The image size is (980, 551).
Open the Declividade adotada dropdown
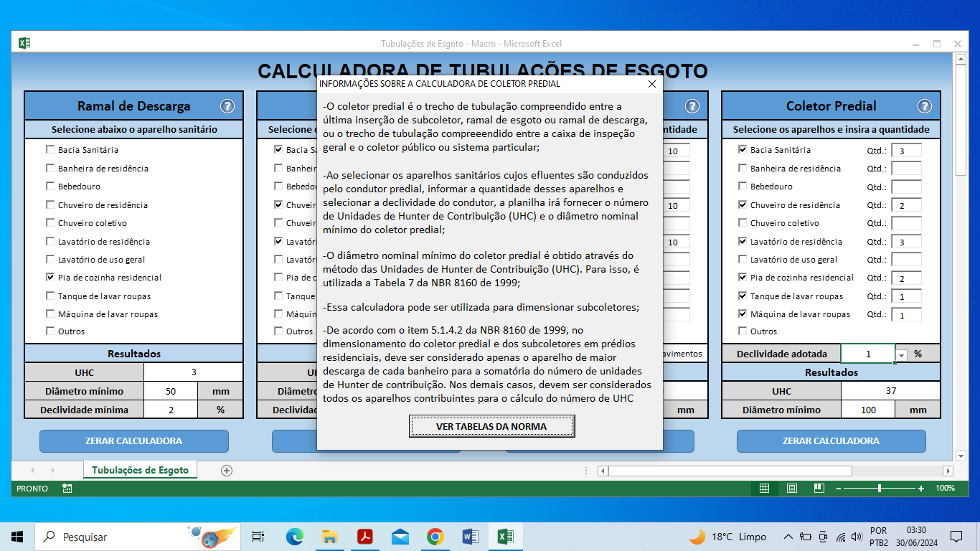(x=902, y=354)
